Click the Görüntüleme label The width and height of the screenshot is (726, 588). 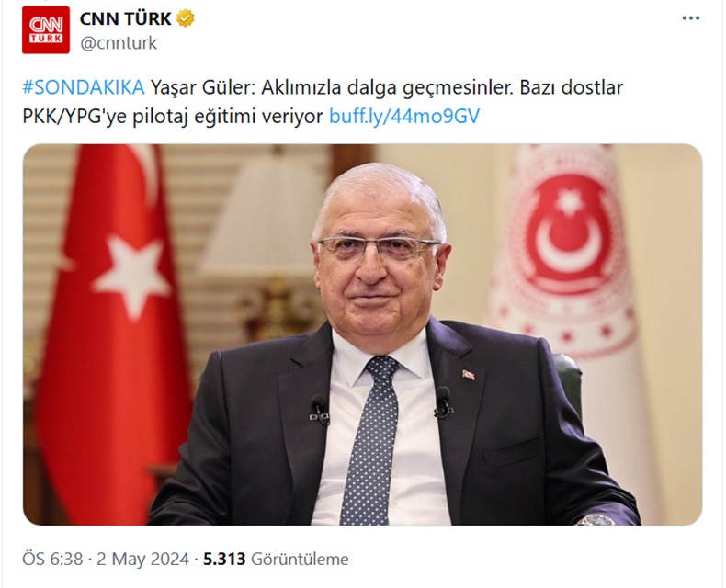click(x=300, y=559)
